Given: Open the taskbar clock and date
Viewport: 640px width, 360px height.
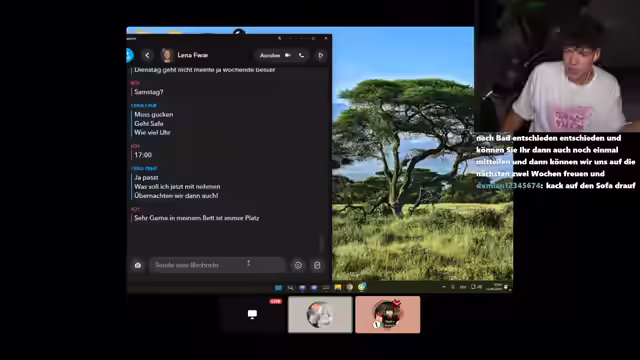Looking at the screenshot, I should [495, 287].
